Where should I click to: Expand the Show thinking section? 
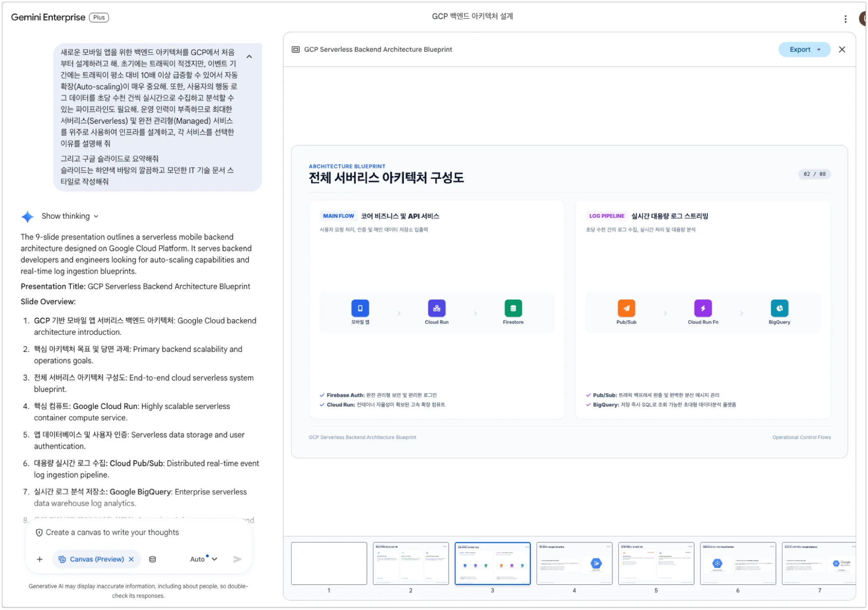coord(70,216)
